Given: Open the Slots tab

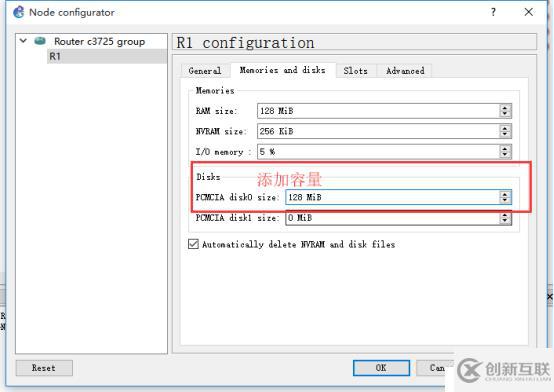Looking at the screenshot, I should click(355, 71).
